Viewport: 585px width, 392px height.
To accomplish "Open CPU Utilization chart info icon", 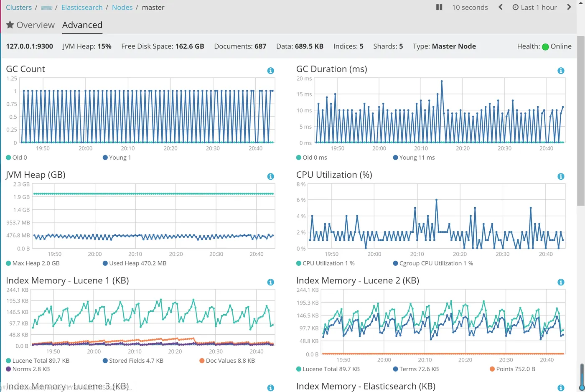I will [561, 176].
